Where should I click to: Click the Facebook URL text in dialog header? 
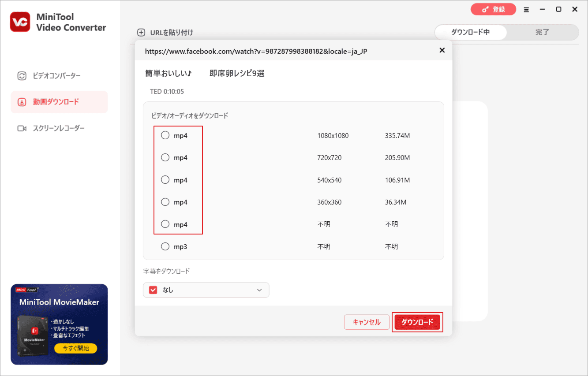[256, 51]
